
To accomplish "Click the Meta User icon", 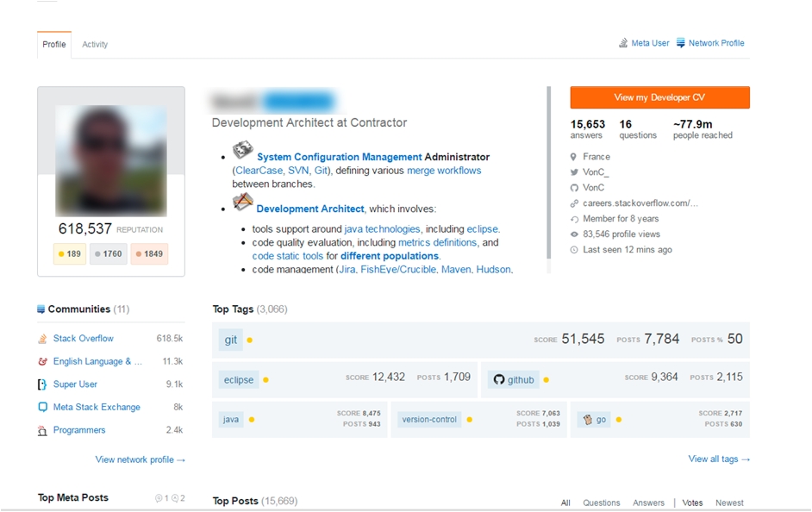I will (x=623, y=43).
